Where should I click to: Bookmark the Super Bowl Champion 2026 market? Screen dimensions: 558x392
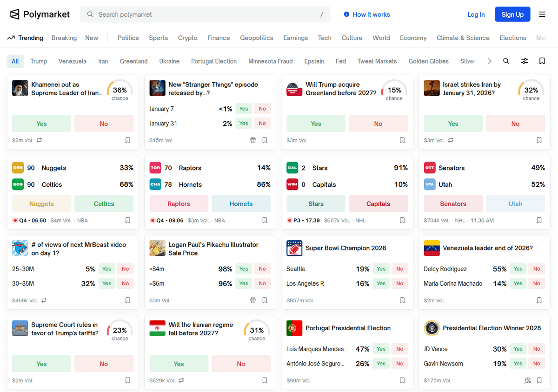tap(402, 301)
